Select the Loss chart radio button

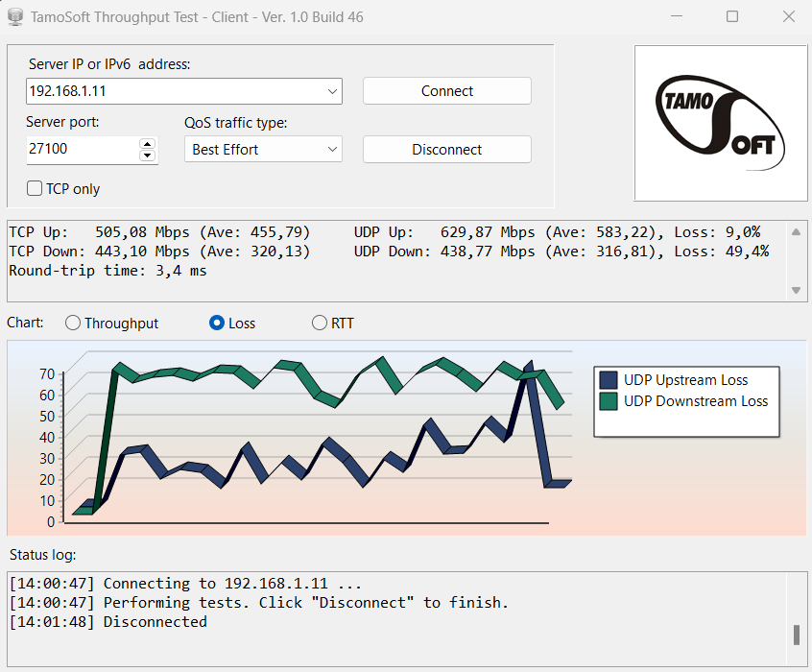217,323
